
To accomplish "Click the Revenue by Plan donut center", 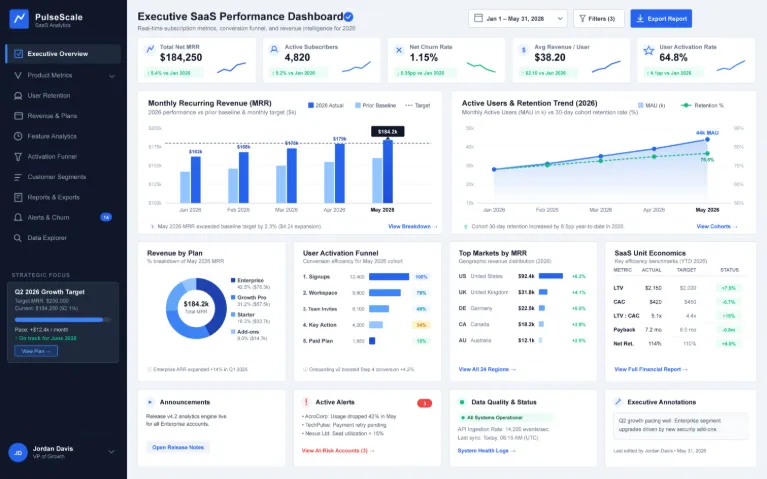I will tap(196, 307).
